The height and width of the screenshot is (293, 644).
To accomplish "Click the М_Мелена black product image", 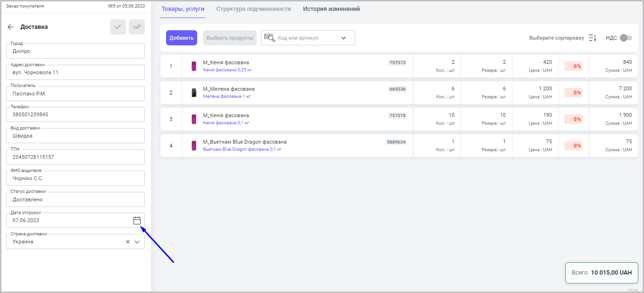I will [x=194, y=93].
